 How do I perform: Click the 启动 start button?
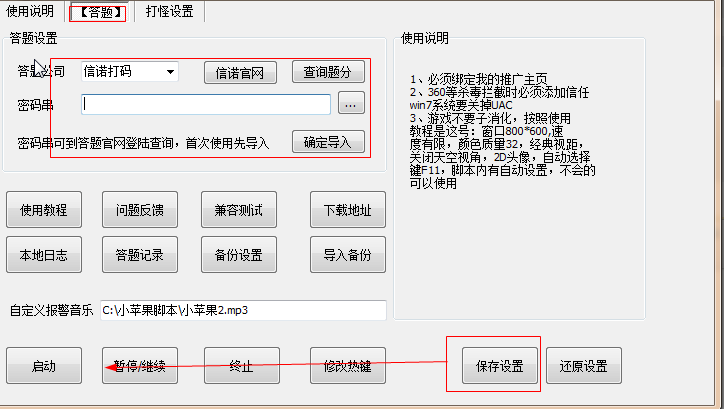44,366
